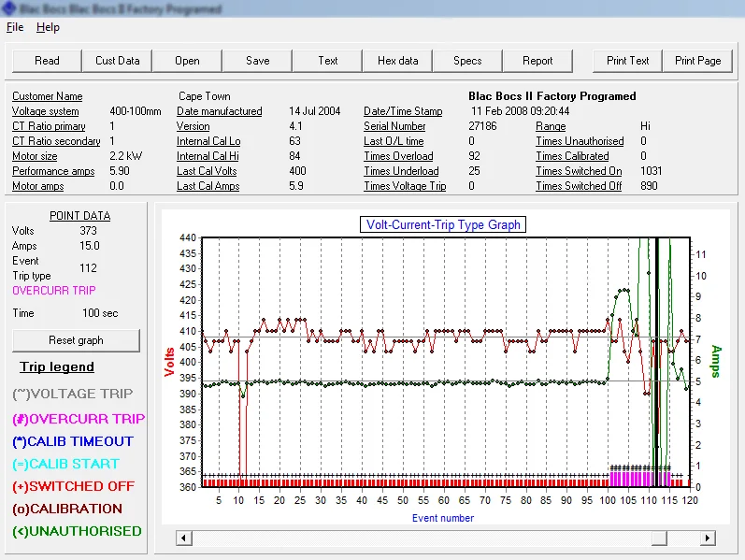Click the graph scrollbar left arrow
The width and height of the screenshot is (745, 560).
click(183, 538)
